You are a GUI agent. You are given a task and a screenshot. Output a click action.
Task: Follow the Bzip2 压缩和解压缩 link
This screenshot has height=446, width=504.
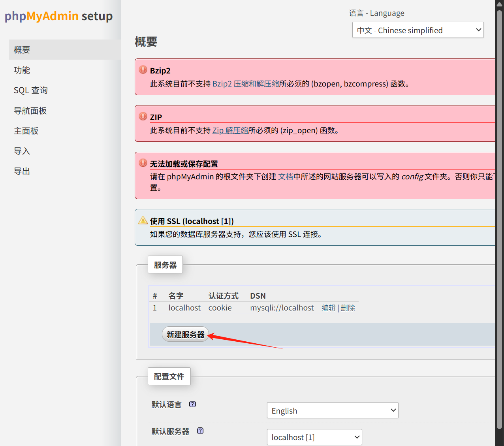point(246,84)
